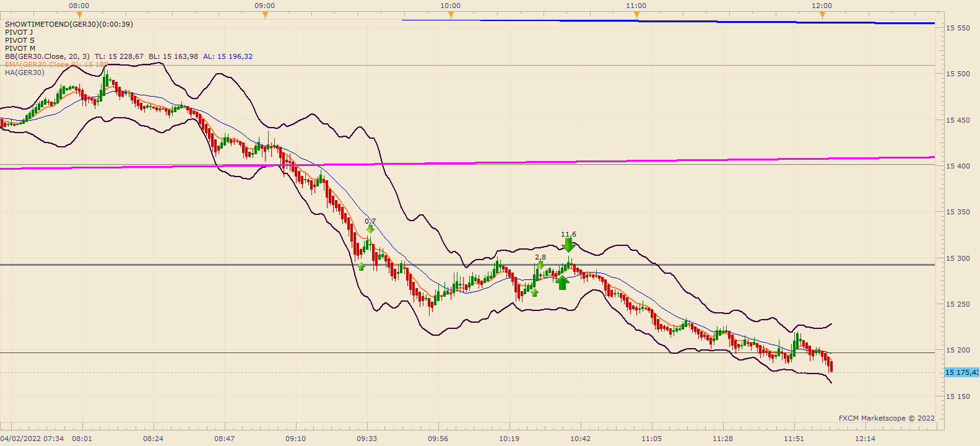Click the 12:14 time axis label

coord(865,439)
